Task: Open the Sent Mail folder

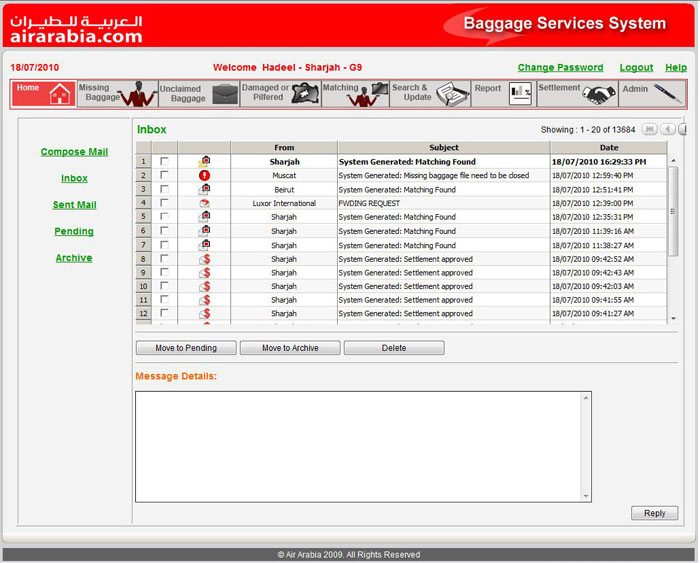Action: [74, 205]
